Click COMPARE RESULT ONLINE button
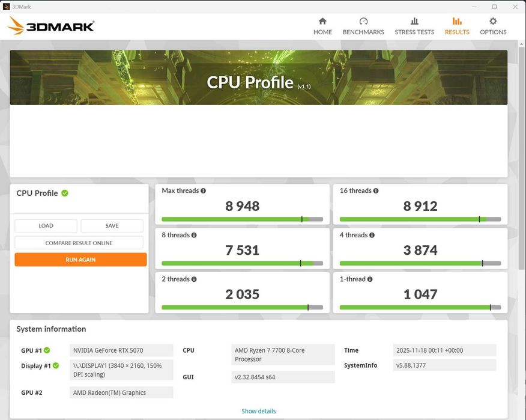Viewport: 526px width, 420px height. click(79, 243)
